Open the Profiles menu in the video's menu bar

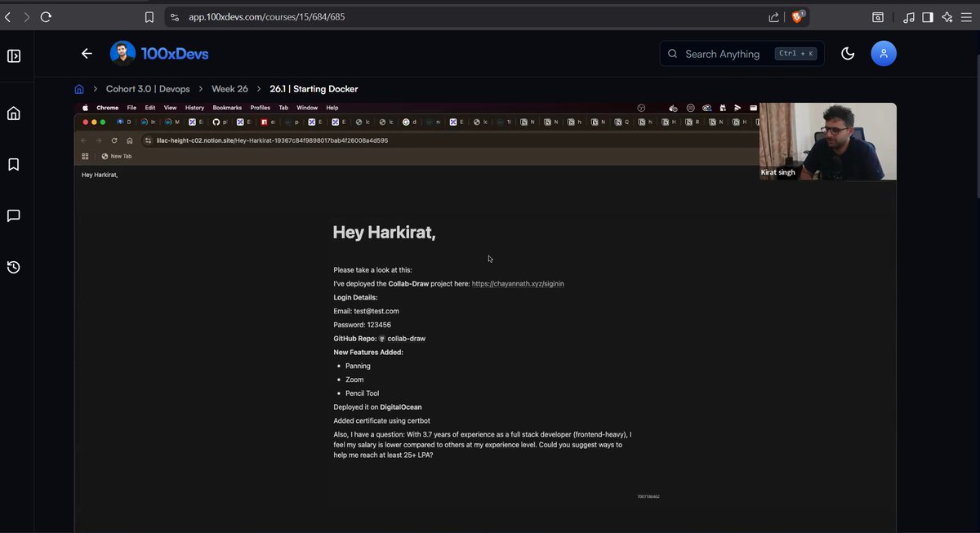coord(260,108)
